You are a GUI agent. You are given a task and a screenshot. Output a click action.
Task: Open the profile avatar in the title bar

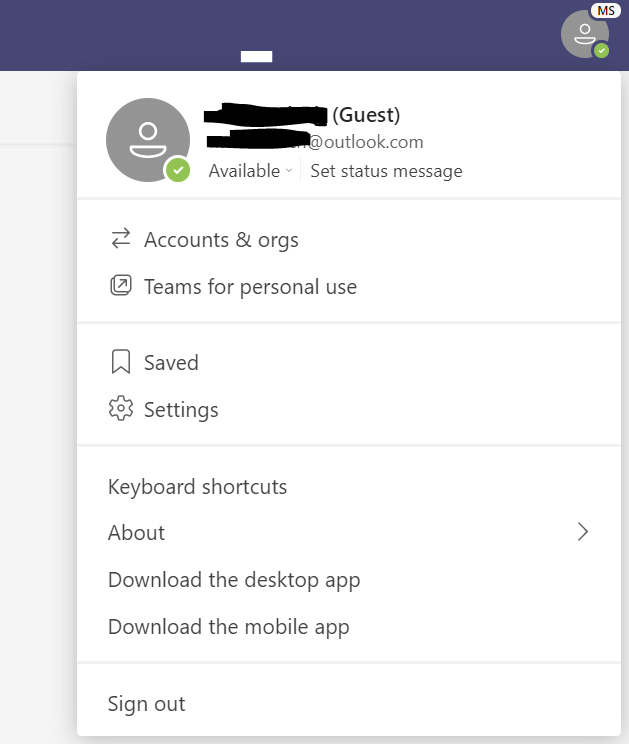pos(584,34)
